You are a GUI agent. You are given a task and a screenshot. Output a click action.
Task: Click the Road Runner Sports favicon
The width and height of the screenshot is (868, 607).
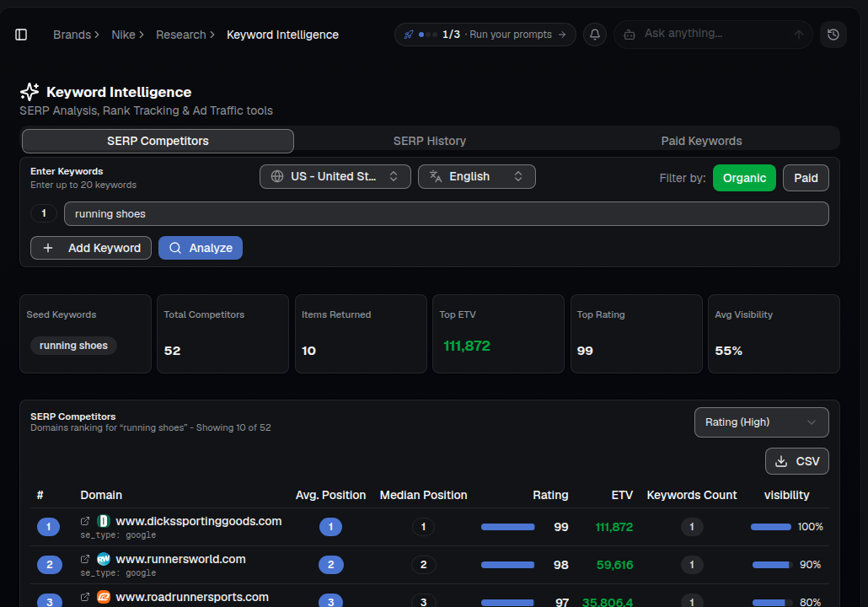click(x=104, y=597)
